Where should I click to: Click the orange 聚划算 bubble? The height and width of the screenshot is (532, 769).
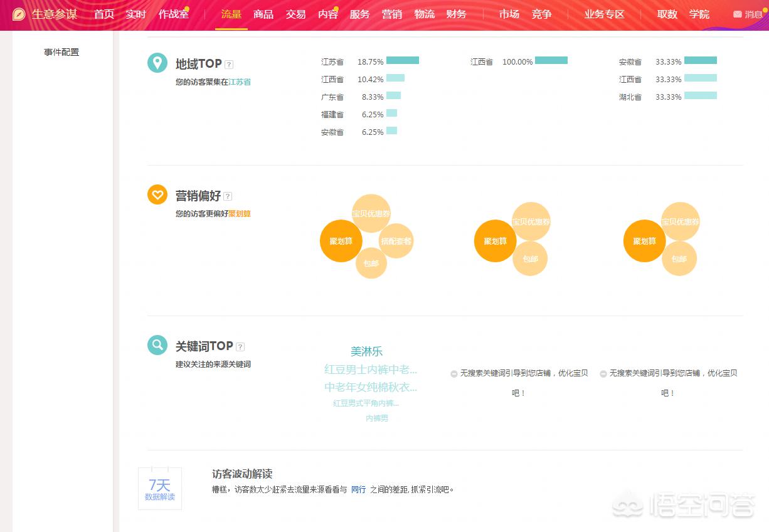click(341, 241)
